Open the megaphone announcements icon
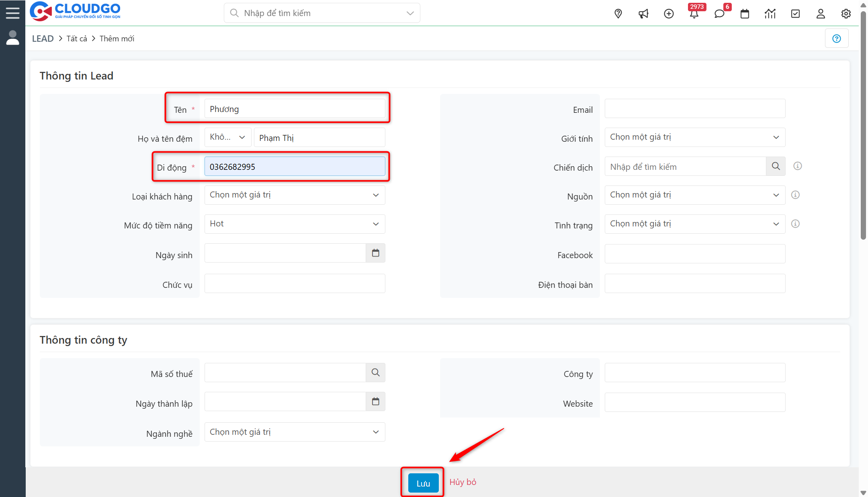 point(643,14)
